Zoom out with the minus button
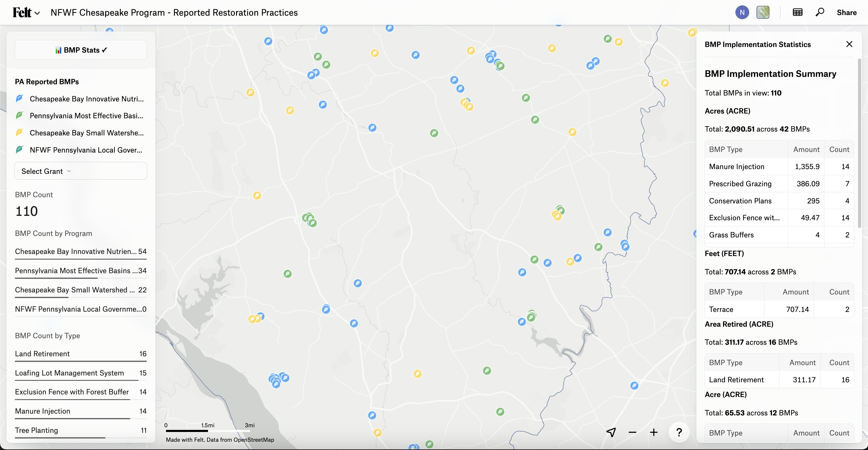 click(633, 432)
